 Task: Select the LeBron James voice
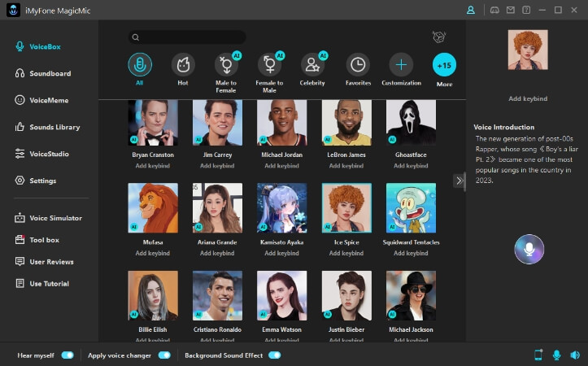[x=347, y=123]
